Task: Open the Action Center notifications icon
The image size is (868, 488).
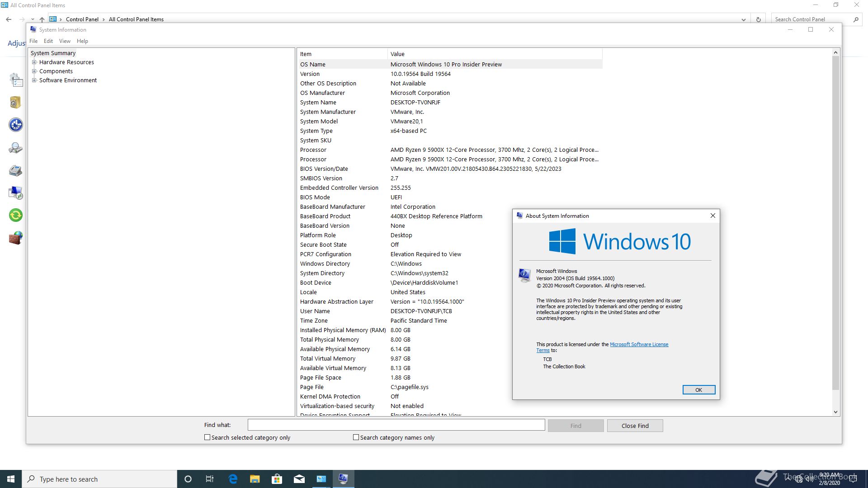Action: click(x=853, y=479)
